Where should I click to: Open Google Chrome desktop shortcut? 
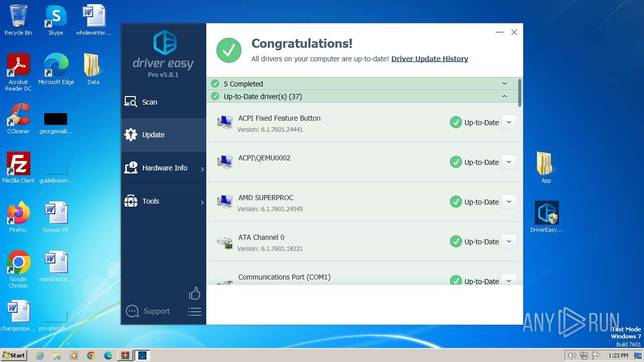coord(18,269)
